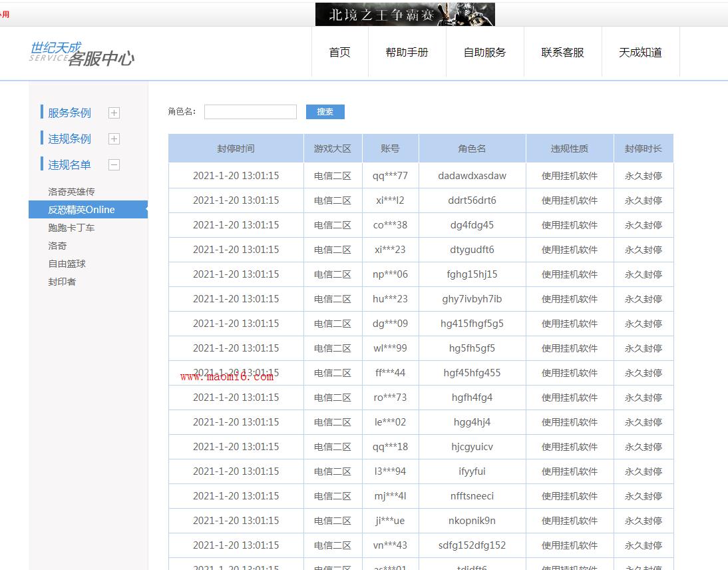Screen dimensions: 728x570
Task: Open the 帮助手册 menu item
Action: pyautogui.click(x=407, y=52)
